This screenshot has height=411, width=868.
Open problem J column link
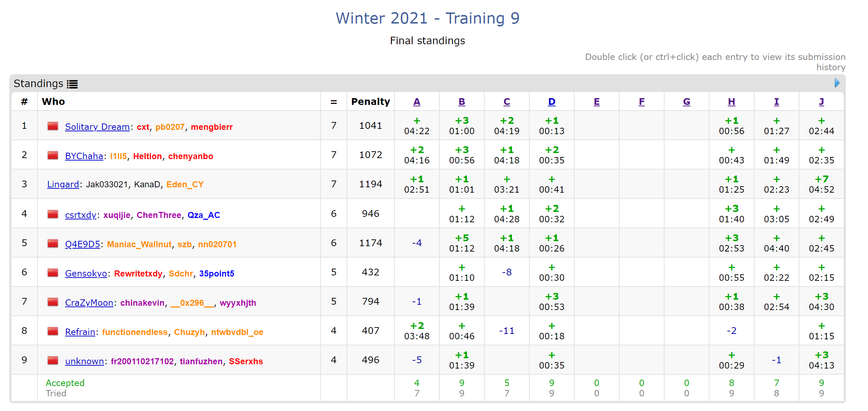[x=821, y=102]
